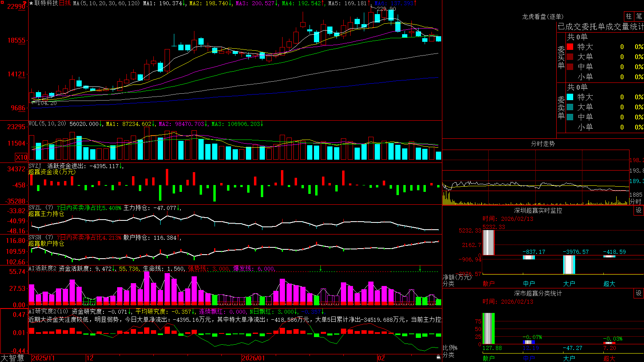Click the intraday 分时走势 mini chart
Screen dimensions: 644x362
point(535,177)
